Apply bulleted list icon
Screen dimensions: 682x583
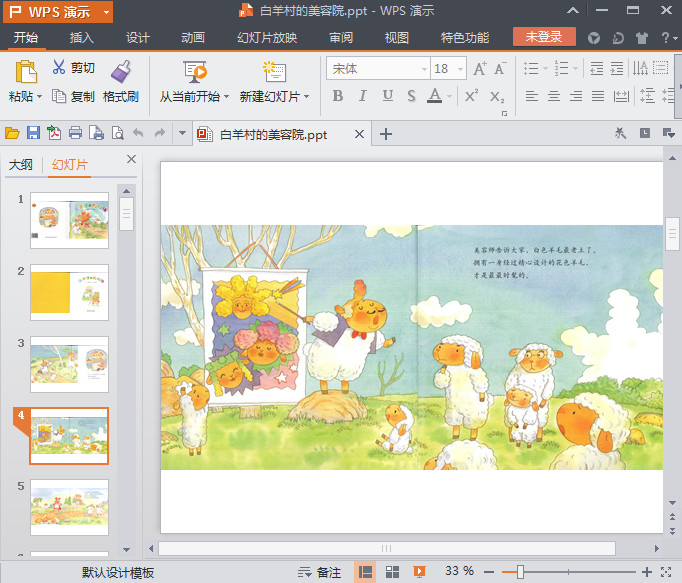[x=531, y=68]
